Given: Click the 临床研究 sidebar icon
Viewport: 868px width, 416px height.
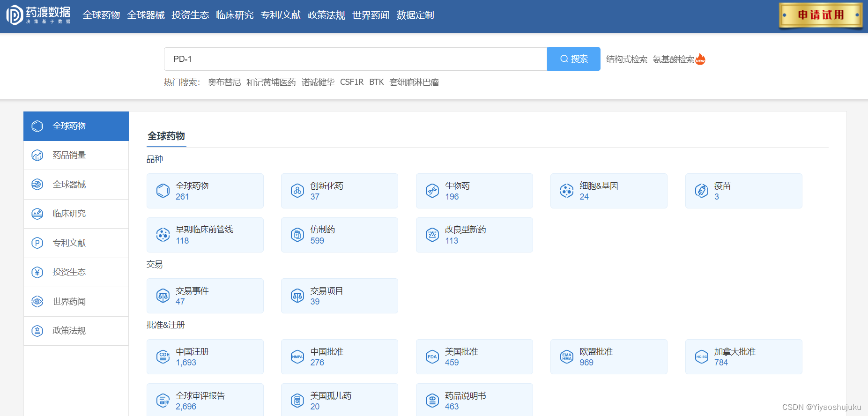Looking at the screenshot, I should click(x=37, y=214).
